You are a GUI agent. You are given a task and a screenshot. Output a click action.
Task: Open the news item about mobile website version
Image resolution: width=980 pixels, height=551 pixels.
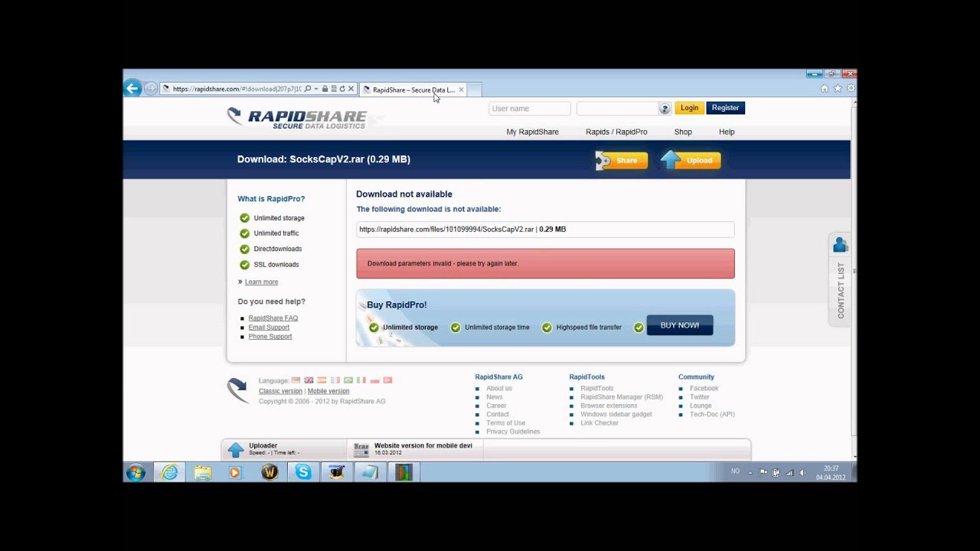(423, 445)
